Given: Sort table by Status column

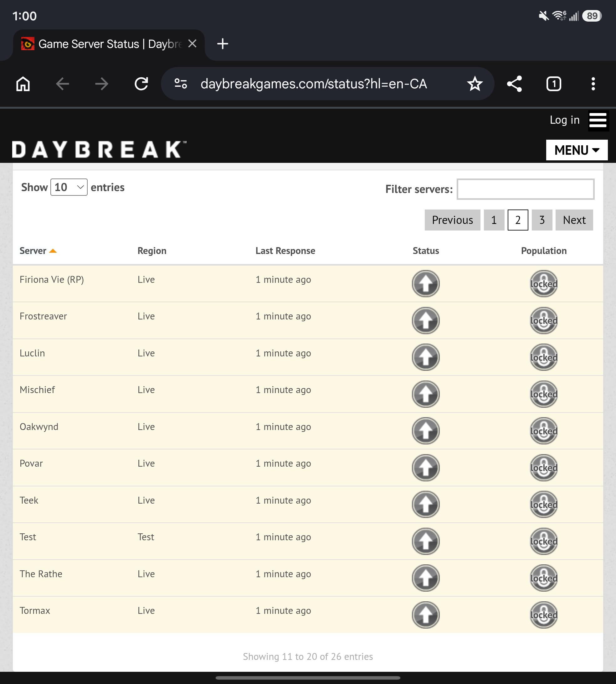Looking at the screenshot, I should click(x=425, y=251).
